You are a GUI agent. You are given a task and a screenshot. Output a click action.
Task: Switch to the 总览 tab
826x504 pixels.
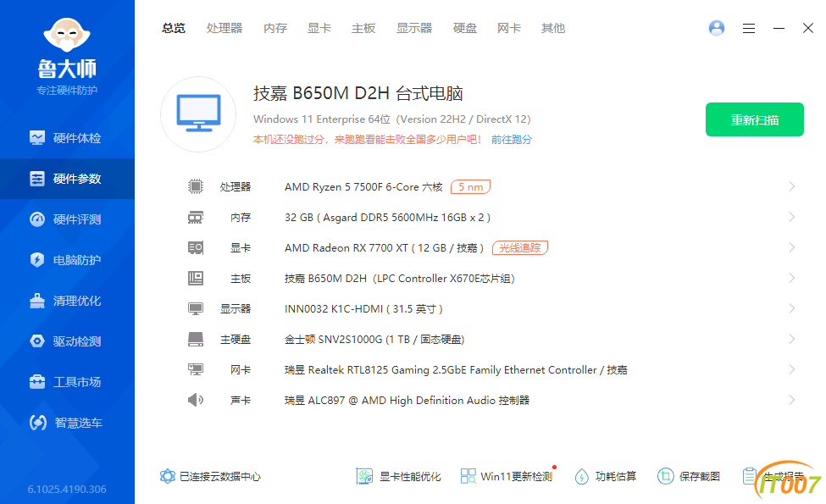pos(174,28)
